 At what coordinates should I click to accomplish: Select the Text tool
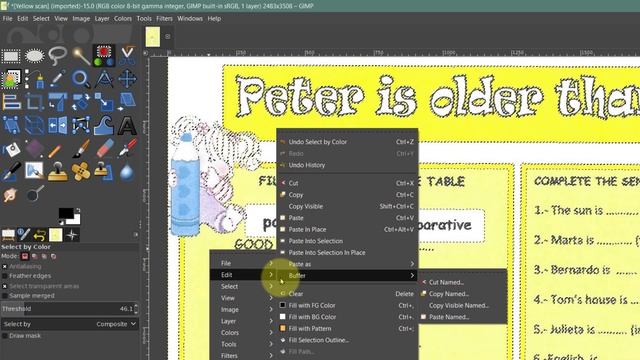[127, 125]
